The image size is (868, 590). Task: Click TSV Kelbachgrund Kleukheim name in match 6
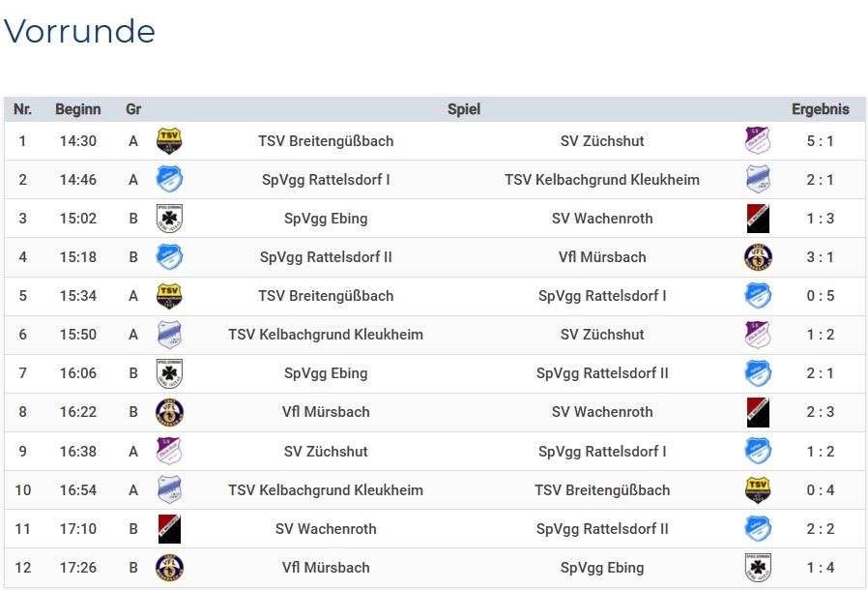pos(326,335)
